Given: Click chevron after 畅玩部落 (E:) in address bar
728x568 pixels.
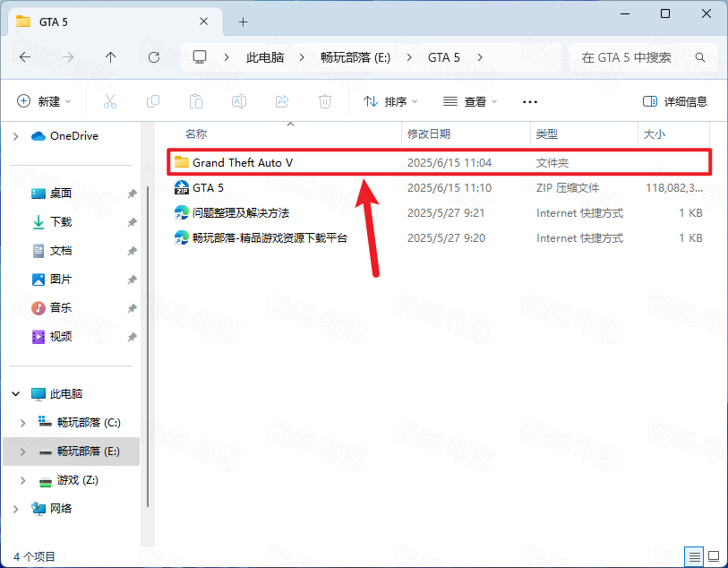Looking at the screenshot, I should coord(409,57).
